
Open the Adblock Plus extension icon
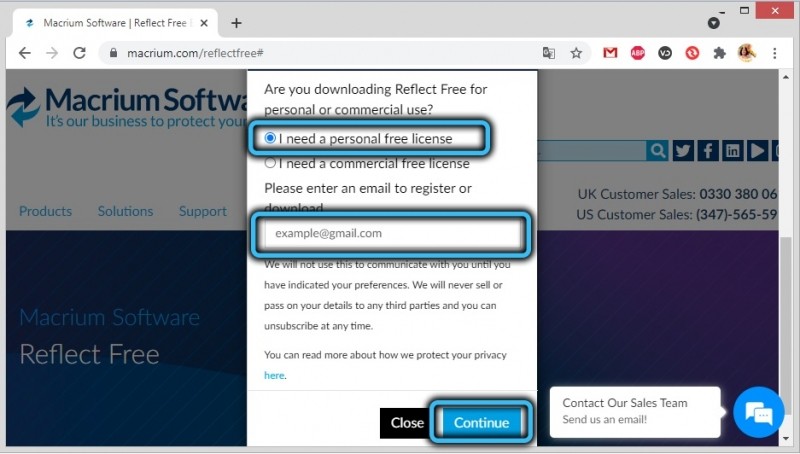point(638,53)
